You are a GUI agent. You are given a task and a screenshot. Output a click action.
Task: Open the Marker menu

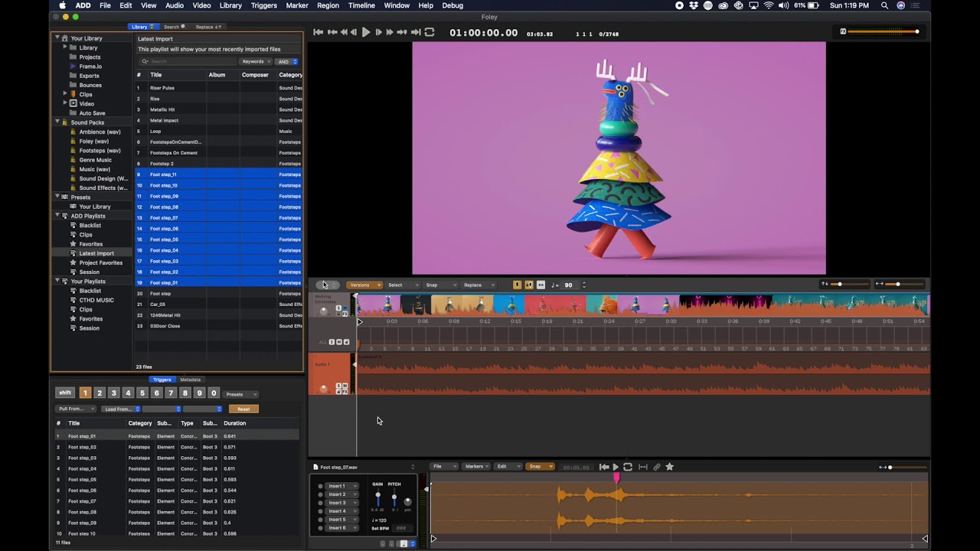(x=297, y=5)
